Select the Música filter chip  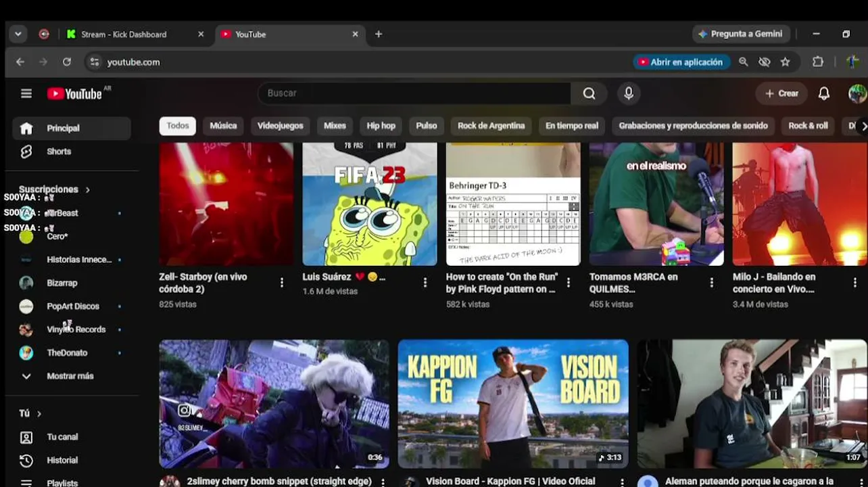click(223, 126)
